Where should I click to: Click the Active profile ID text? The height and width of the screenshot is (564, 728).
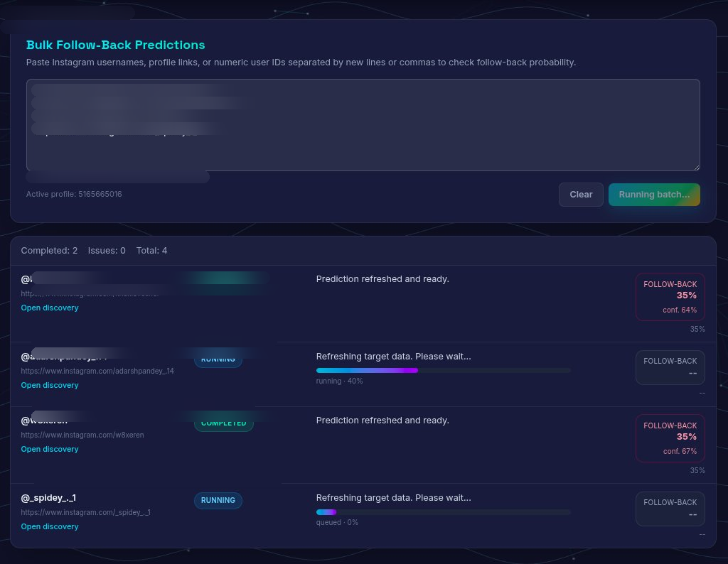74,194
